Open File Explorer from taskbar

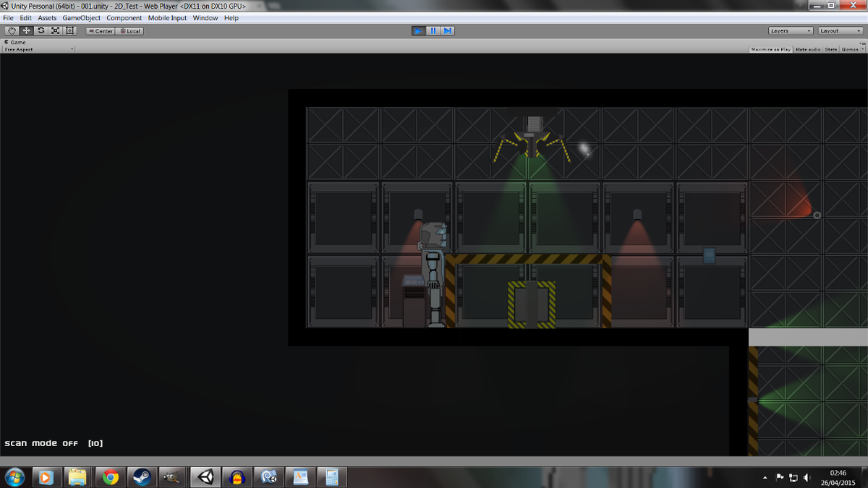77,477
